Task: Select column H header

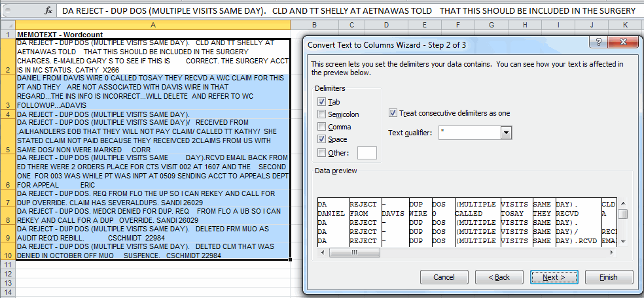Action: [x=526, y=25]
